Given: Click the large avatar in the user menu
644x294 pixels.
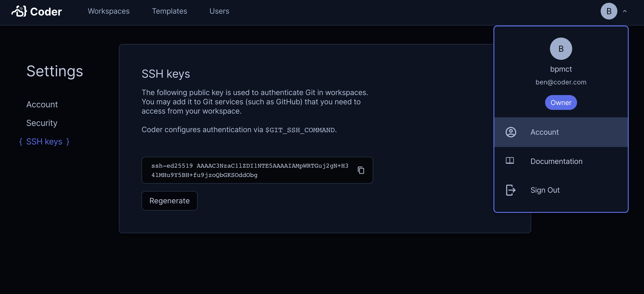Looking at the screenshot, I should click(x=561, y=48).
